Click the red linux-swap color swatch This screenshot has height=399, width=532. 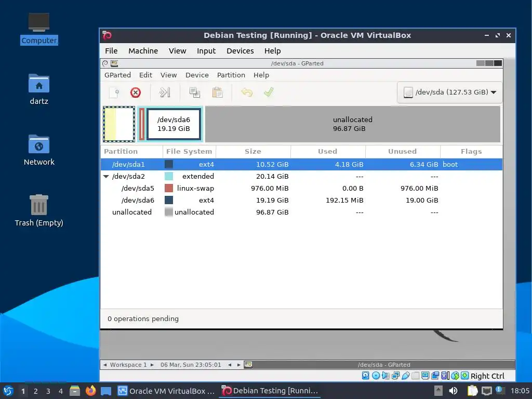[169, 188]
